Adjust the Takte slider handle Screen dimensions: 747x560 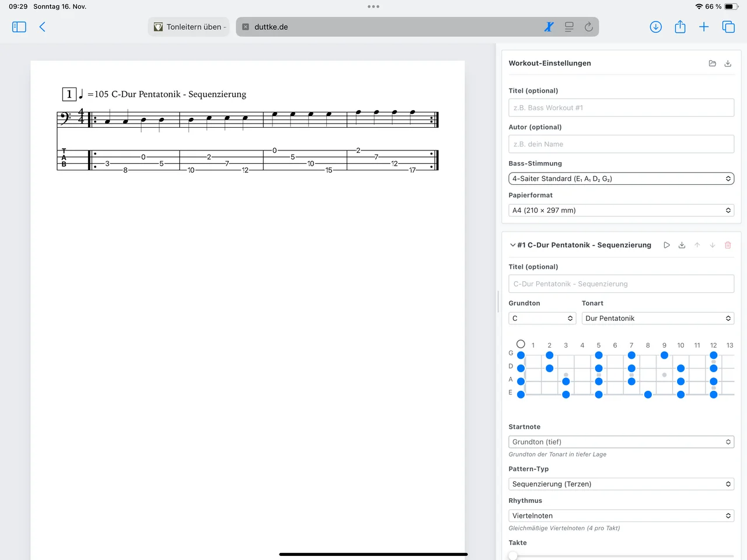pyautogui.click(x=513, y=556)
